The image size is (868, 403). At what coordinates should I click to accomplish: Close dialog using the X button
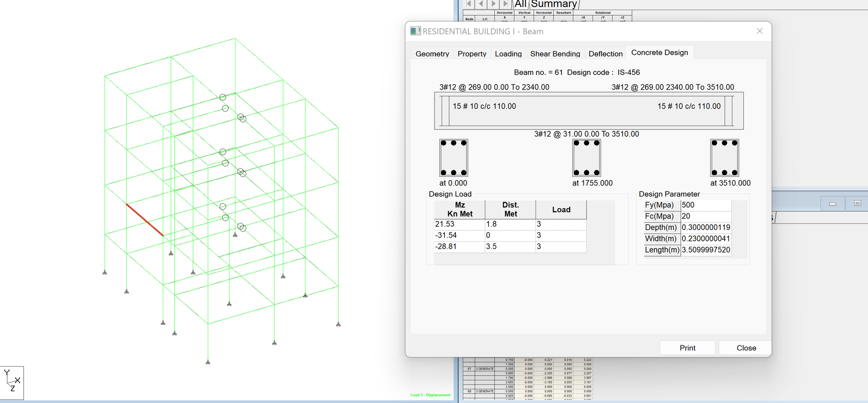coord(759,31)
